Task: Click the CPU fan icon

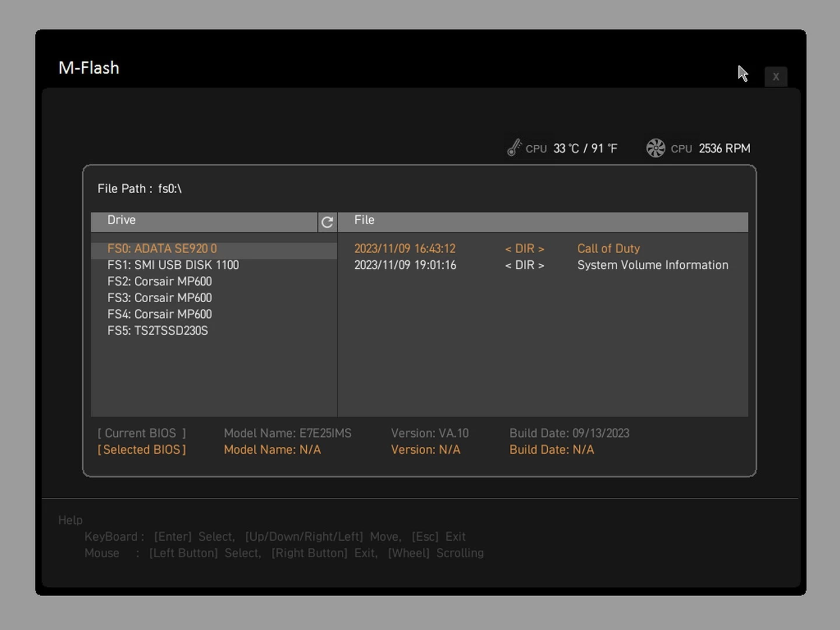Action: [656, 148]
